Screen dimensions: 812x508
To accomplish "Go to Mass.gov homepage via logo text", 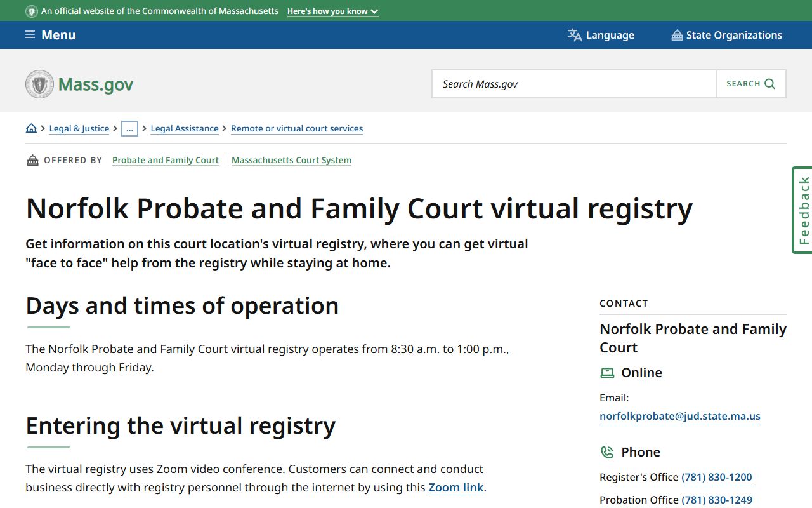I will [96, 84].
